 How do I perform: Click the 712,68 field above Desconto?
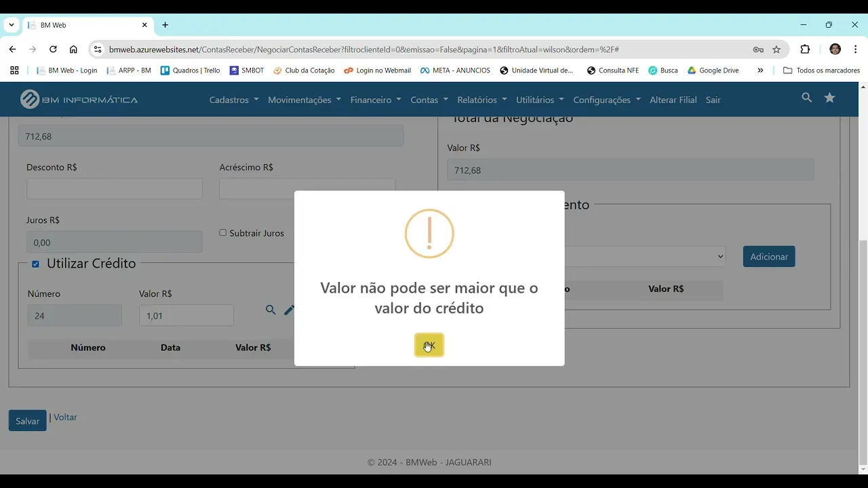point(211,136)
